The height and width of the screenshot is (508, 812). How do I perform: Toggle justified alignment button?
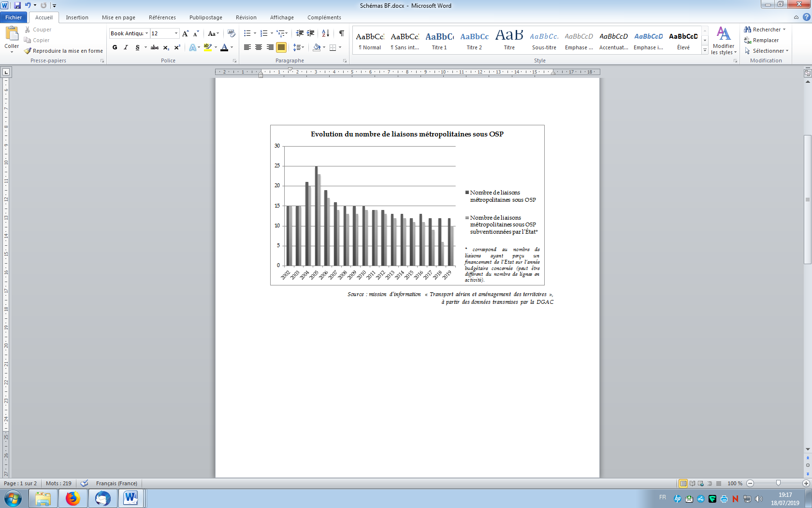[281, 47]
